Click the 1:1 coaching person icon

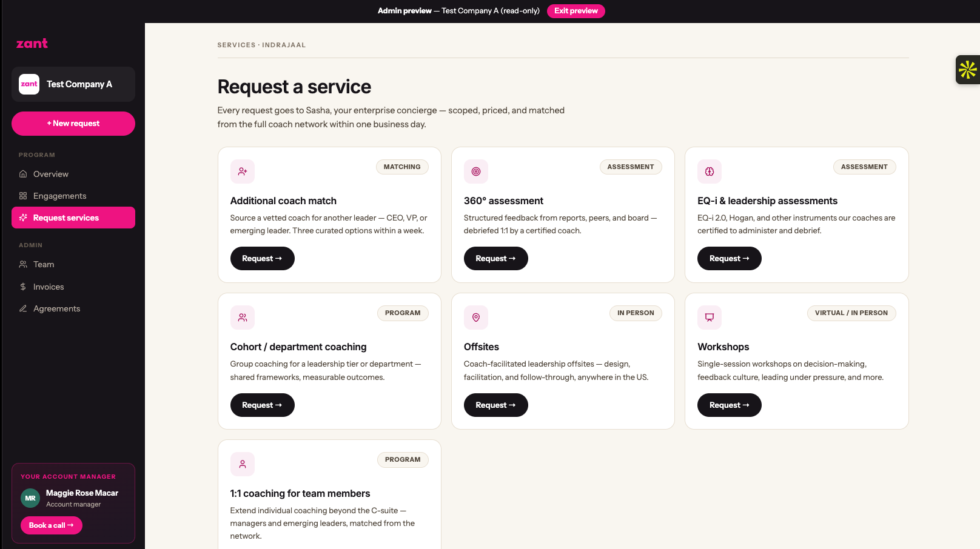243,464
